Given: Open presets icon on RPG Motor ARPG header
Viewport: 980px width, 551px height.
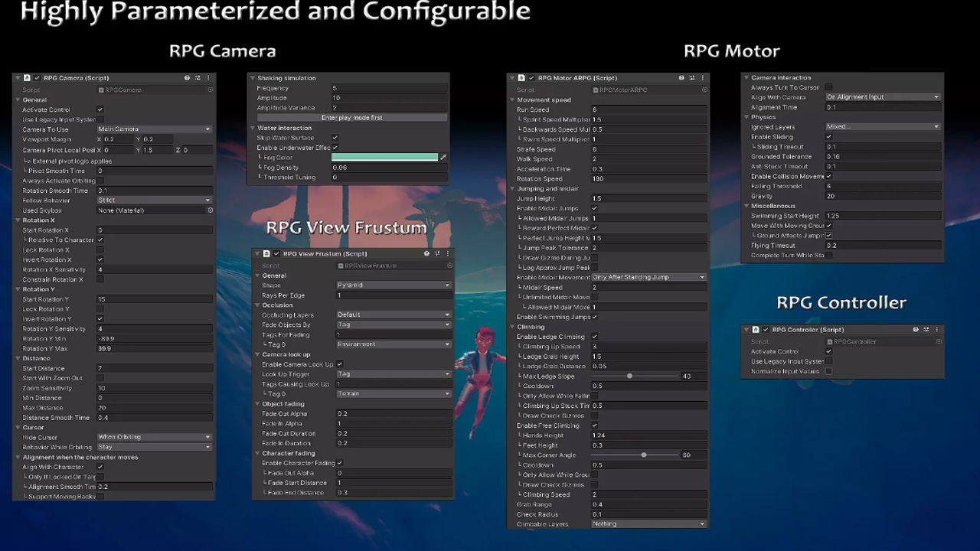Looking at the screenshot, I should 692,78.
